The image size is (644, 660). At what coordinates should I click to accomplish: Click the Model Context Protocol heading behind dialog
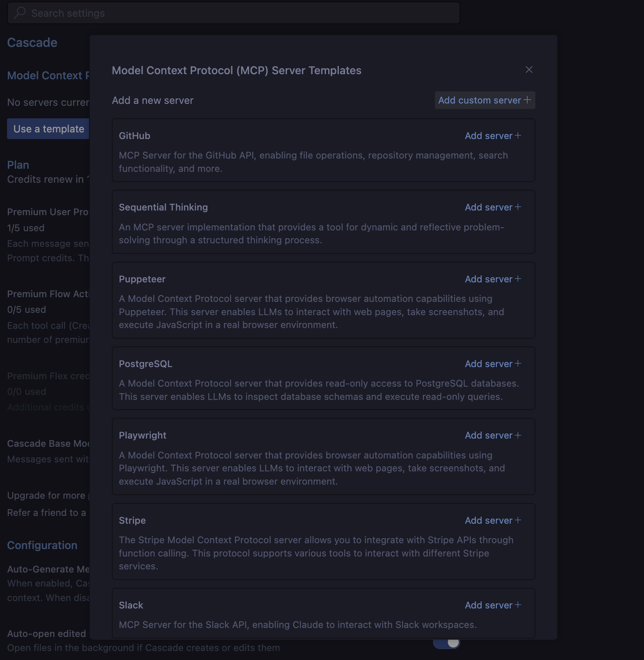[x=48, y=75]
